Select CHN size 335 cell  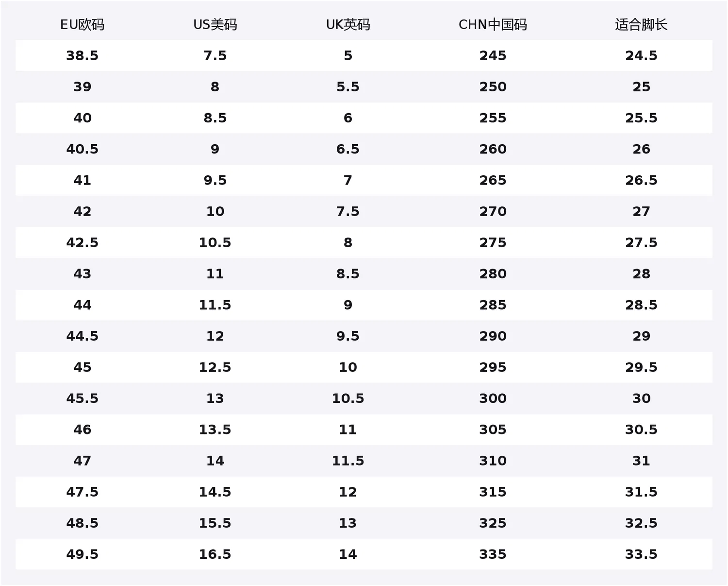pyautogui.click(x=493, y=554)
